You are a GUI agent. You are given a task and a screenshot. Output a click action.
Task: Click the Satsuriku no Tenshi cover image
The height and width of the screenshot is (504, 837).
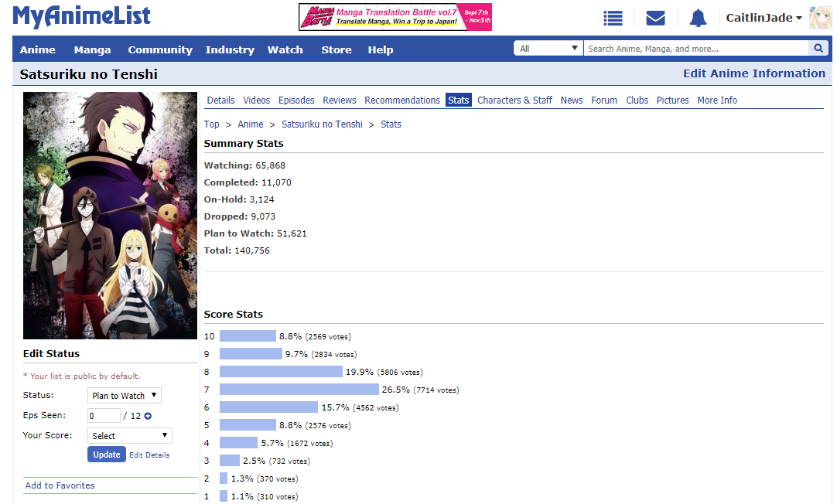point(110,216)
